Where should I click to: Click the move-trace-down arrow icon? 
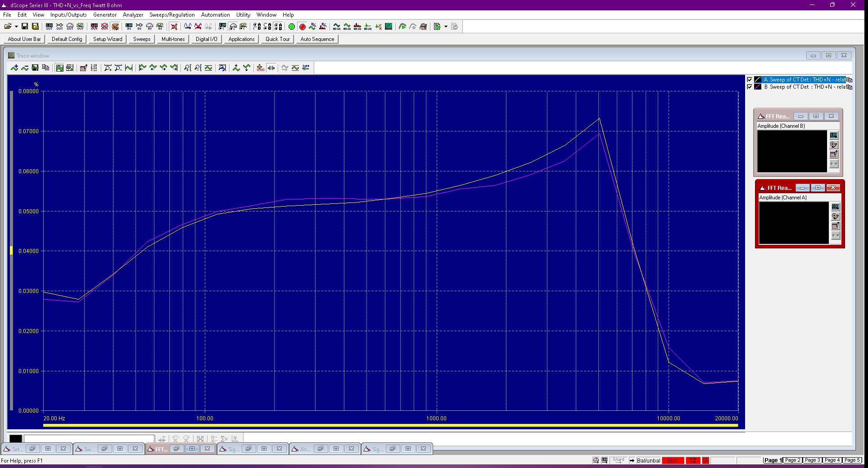(x=247, y=68)
